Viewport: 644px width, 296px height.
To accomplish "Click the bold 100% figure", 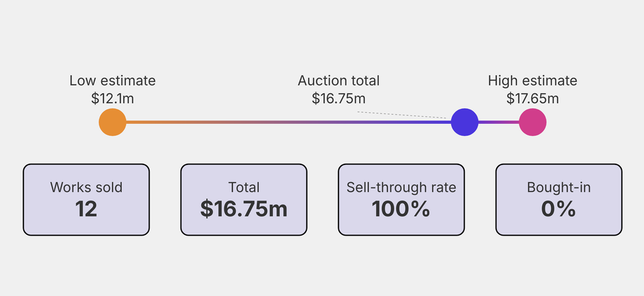I will click(401, 209).
